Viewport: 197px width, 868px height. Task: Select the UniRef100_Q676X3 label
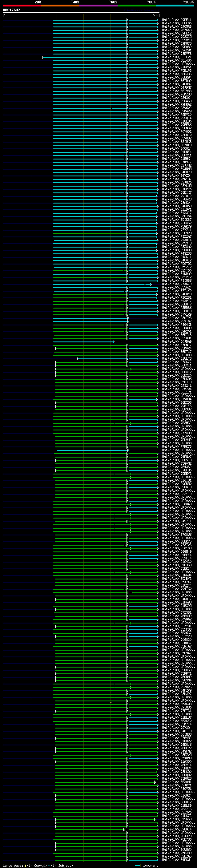[176, 30]
